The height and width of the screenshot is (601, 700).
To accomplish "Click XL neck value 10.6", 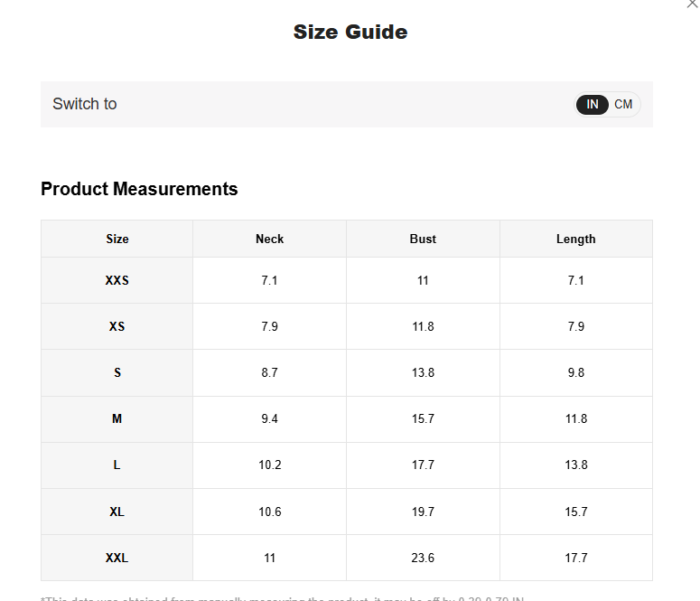I will 270,512.
